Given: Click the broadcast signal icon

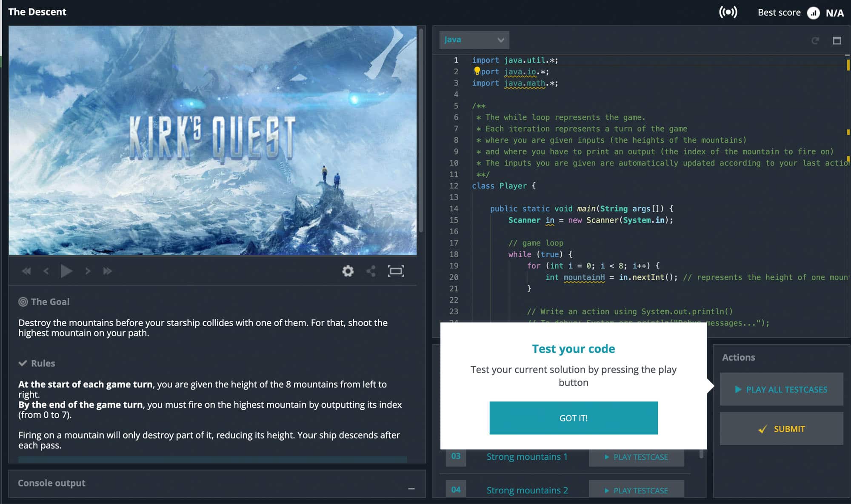Looking at the screenshot, I should coord(728,12).
